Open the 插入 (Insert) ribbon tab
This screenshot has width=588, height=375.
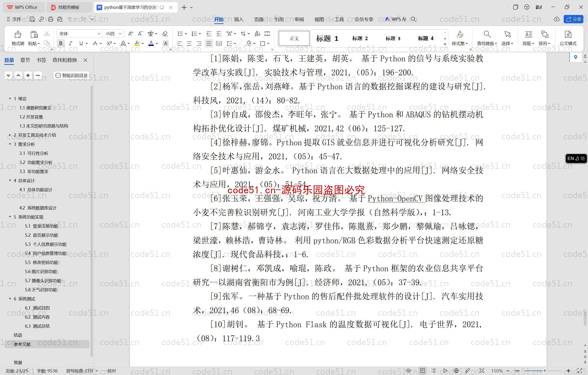point(238,19)
